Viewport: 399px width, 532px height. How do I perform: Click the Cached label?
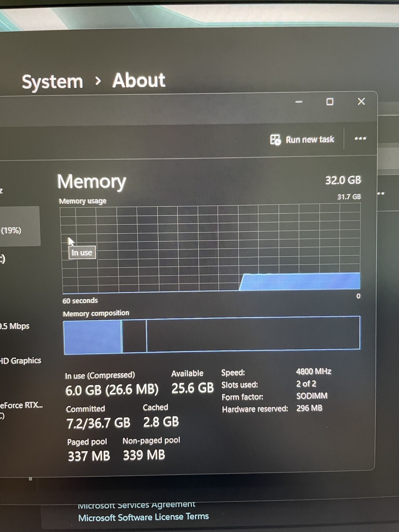pos(155,407)
